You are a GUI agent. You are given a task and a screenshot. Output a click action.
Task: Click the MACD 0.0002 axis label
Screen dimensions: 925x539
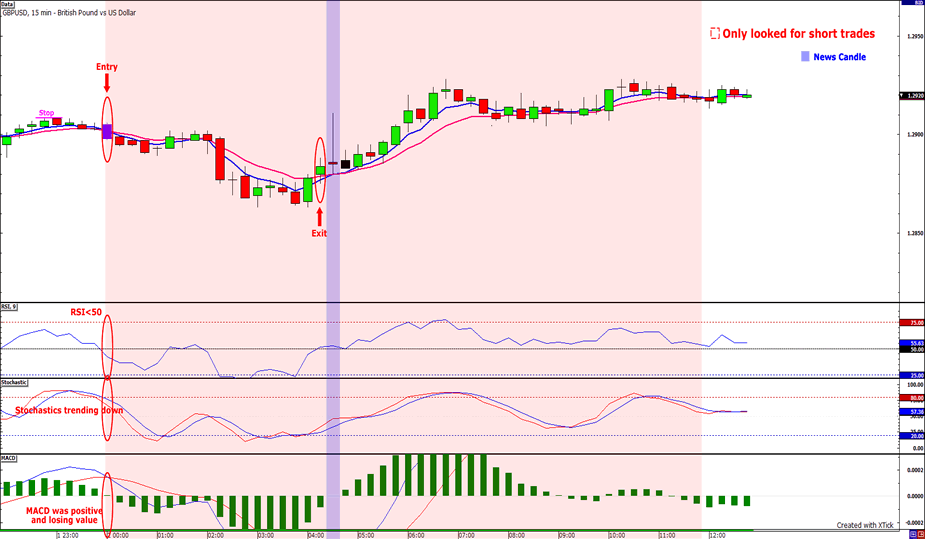(916, 470)
